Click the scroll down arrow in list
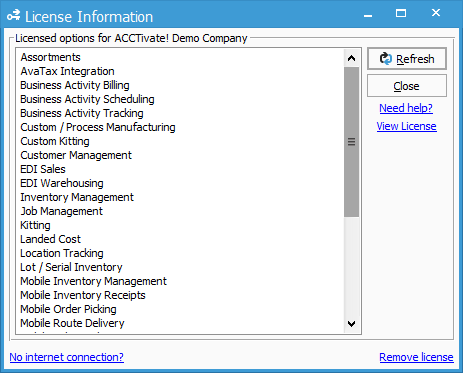Image resolution: width=463 pixels, height=373 pixels. pos(351,323)
